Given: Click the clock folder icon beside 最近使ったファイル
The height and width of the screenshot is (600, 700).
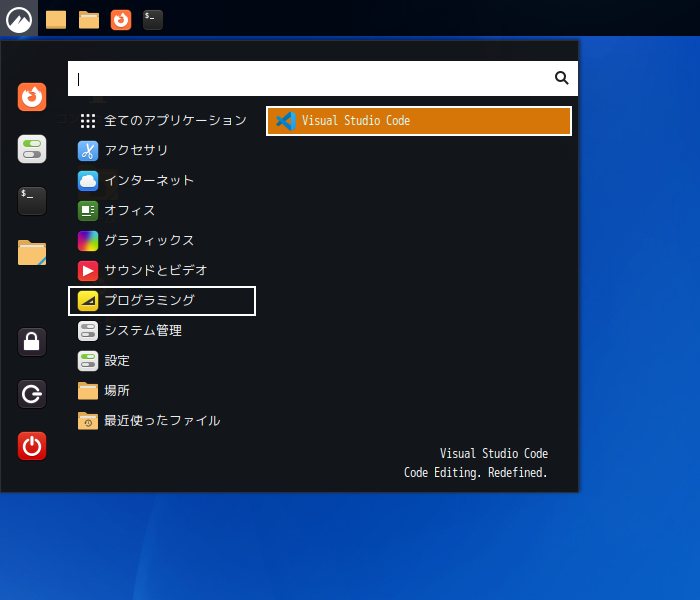Looking at the screenshot, I should click(88, 421).
